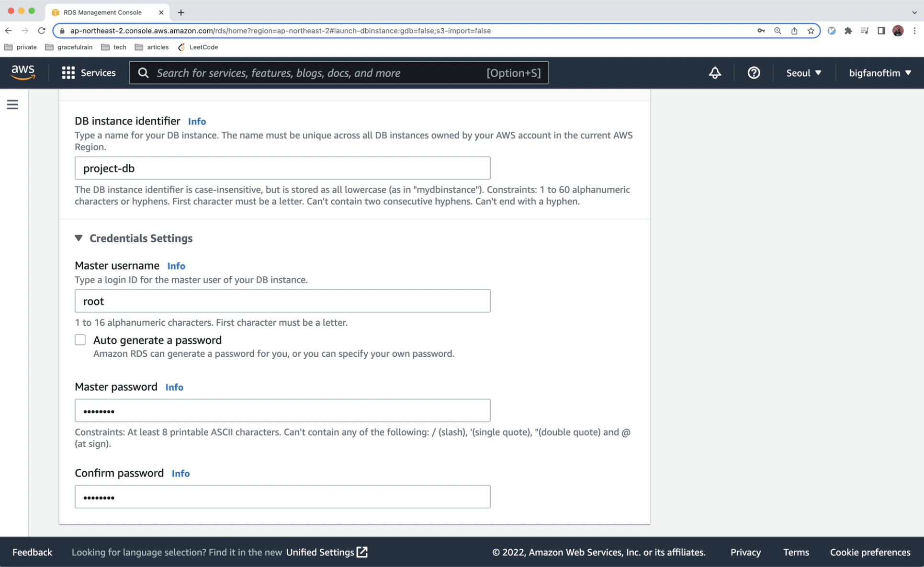Viewport: 924px width, 567px height.
Task: Open the left hamburger navigation menu
Action: [x=12, y=104]
